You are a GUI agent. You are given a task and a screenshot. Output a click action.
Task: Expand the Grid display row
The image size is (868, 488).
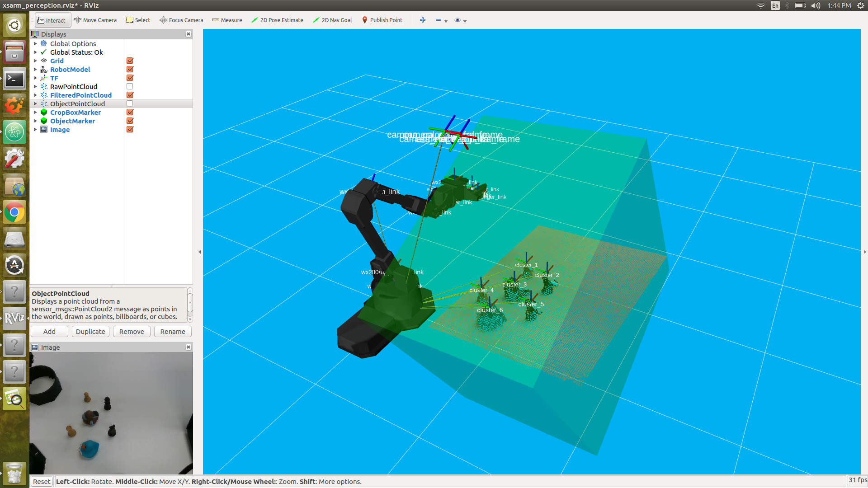[35, 61]
